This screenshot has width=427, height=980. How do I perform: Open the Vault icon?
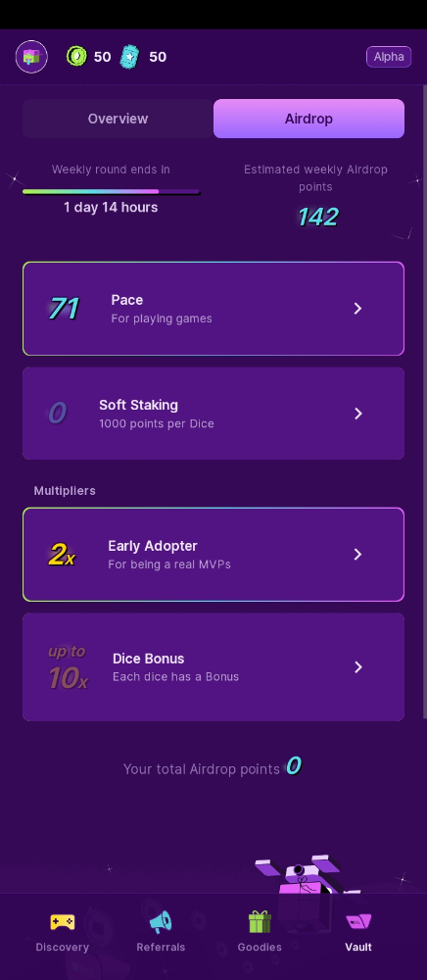click(x=358, y=921)
